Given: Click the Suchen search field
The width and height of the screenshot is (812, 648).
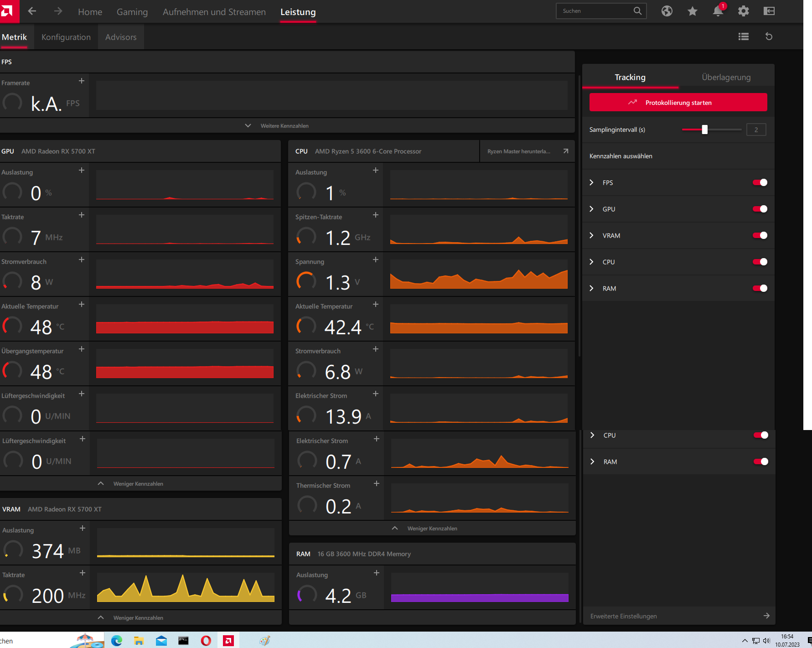Looking at the screenshot, I should (601, 11).
